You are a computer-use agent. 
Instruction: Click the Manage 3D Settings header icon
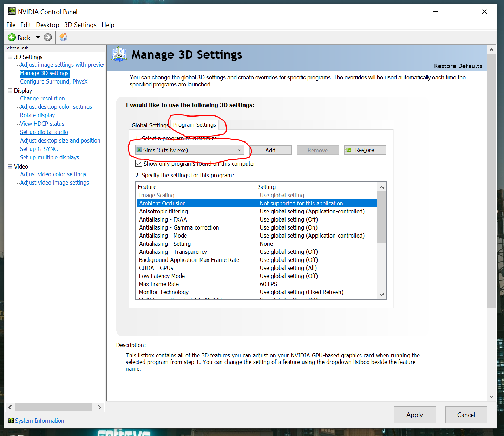(x=119, y=54)
